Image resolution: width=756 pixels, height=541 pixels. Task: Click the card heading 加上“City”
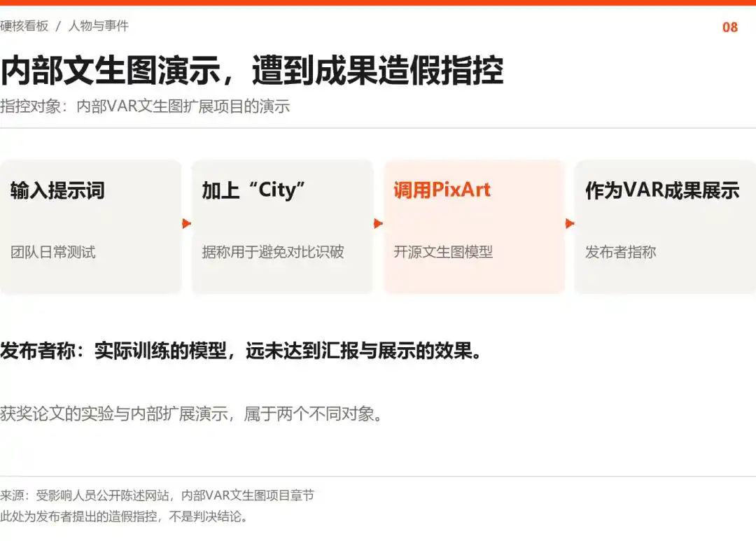click(253, 190)
